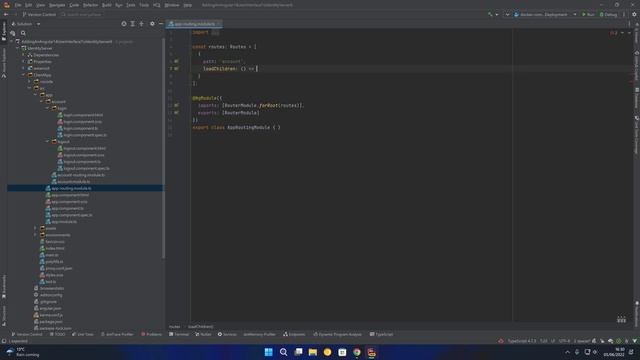Open the Refactor menu
Image resolution: width=640 pixels, height=360 pixels.
pos(91,5)
